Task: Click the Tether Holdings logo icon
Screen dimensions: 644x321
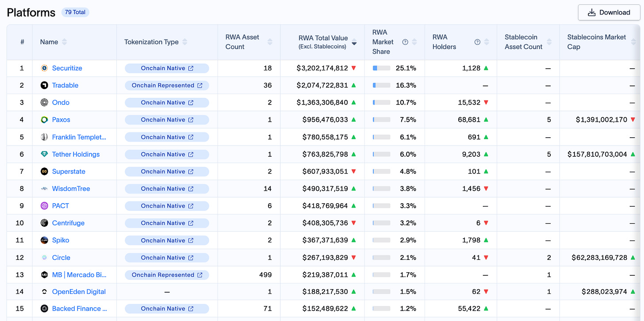Action: 44,154
